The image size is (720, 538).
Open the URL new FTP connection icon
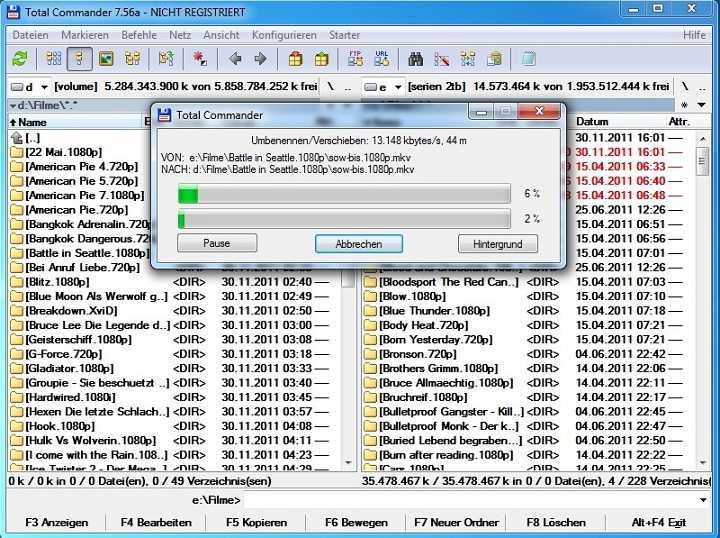(x=382, y=59)
